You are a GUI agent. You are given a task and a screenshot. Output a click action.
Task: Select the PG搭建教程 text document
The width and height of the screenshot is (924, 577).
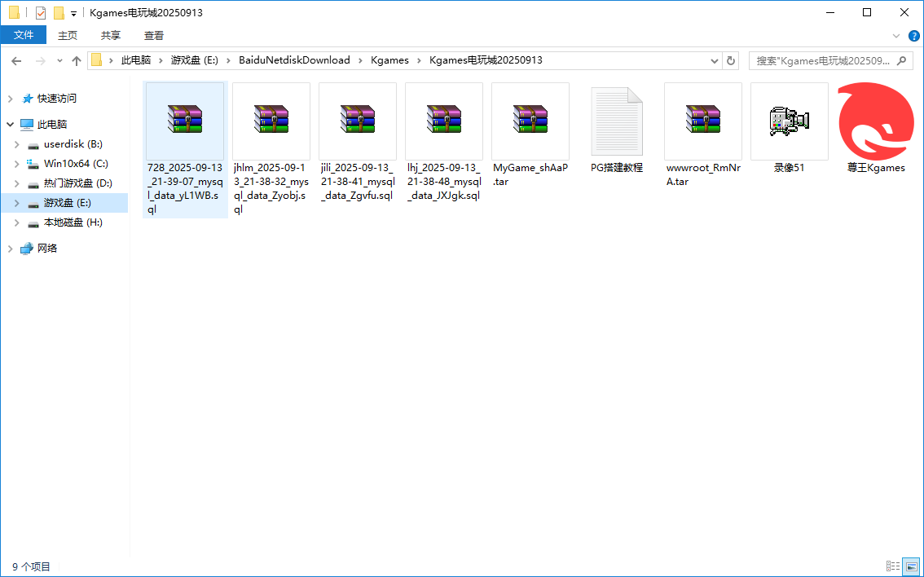tap(616, 120)
